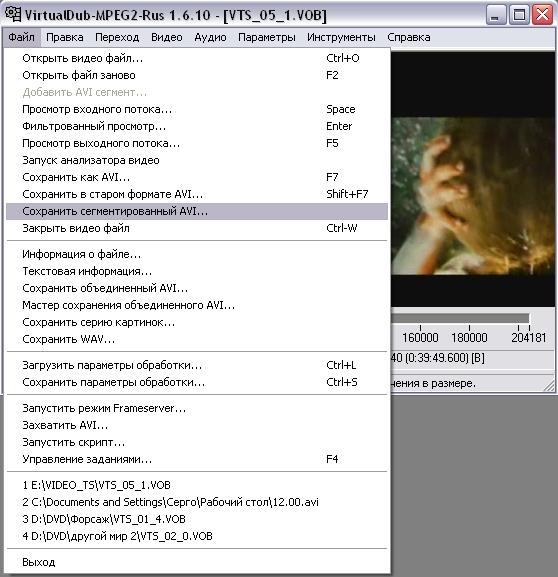Click the VirtualDub app icon in title bar
Image resolution: width=558 pixels, height=577 pixels.
tap(13, 14)
